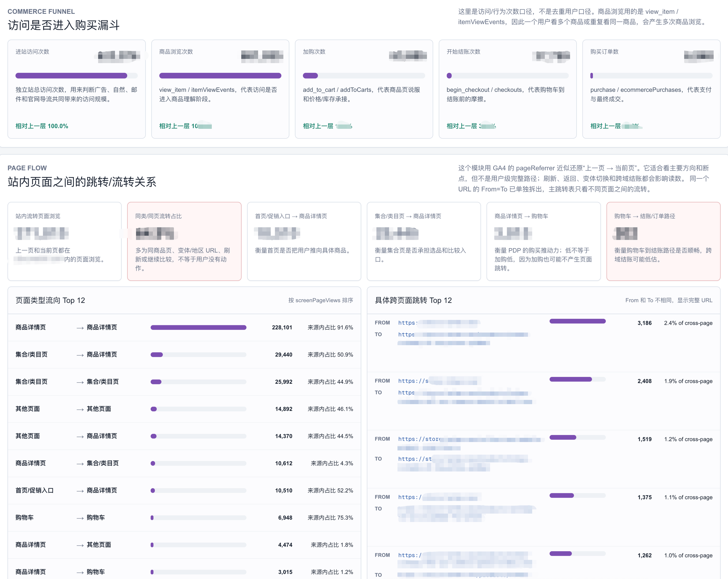Click the 商品浏览次数 card title
This screenshot has height=579, width=728.
click(x=176, y=52)
